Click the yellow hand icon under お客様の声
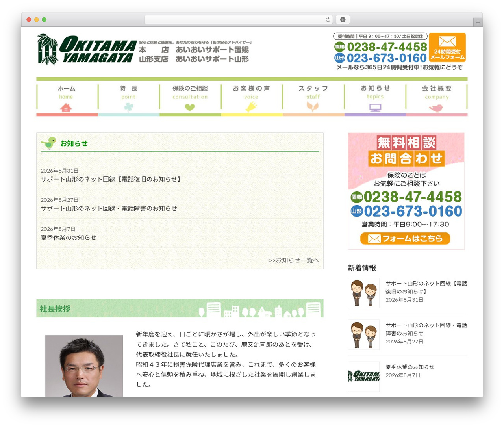Image resolution: width=504 pixels, height=427 pixels. tap(251, 107)
